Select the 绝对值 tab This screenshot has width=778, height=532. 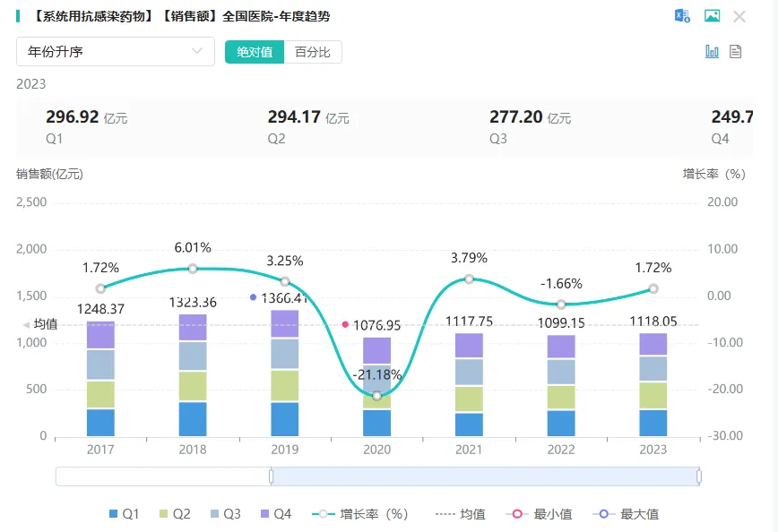click(255, 52)
